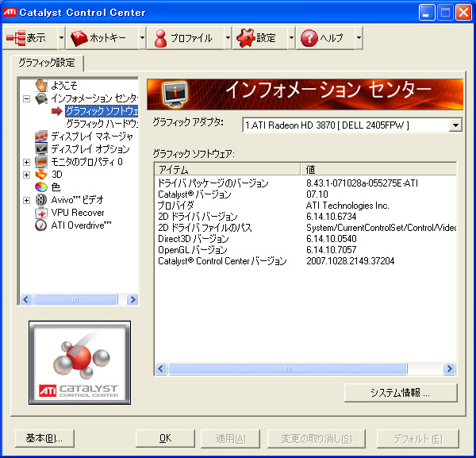Select the 色 (Color) tree item
Image resolution: width=476 pixels, height=458 pixels.
click(x=56, y=187)
